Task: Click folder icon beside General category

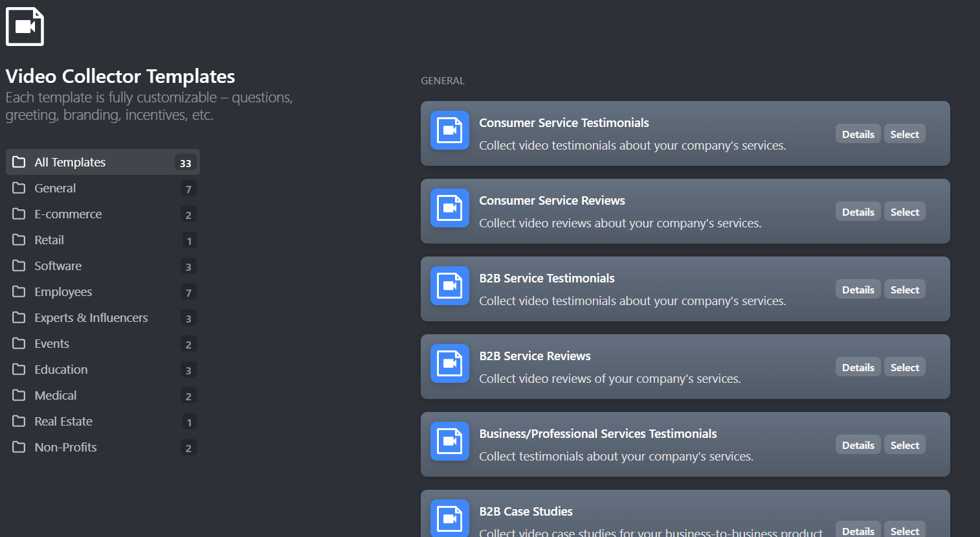Action: (x=19, y=188)
